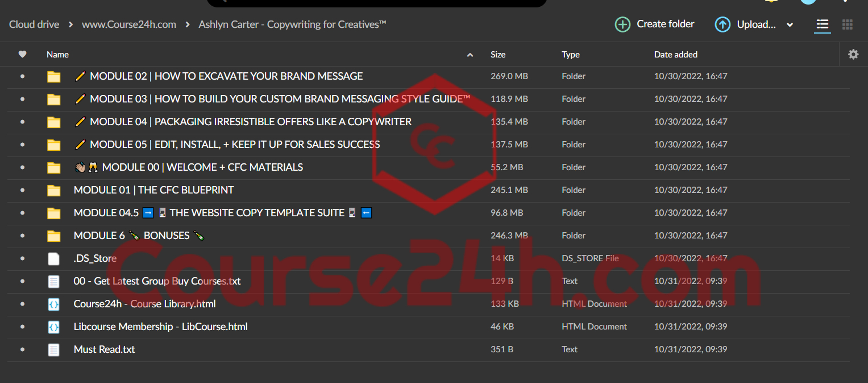Screen dimensions: 868x383
Task: Switch to list view icon
Action: (x=822, y=24)
